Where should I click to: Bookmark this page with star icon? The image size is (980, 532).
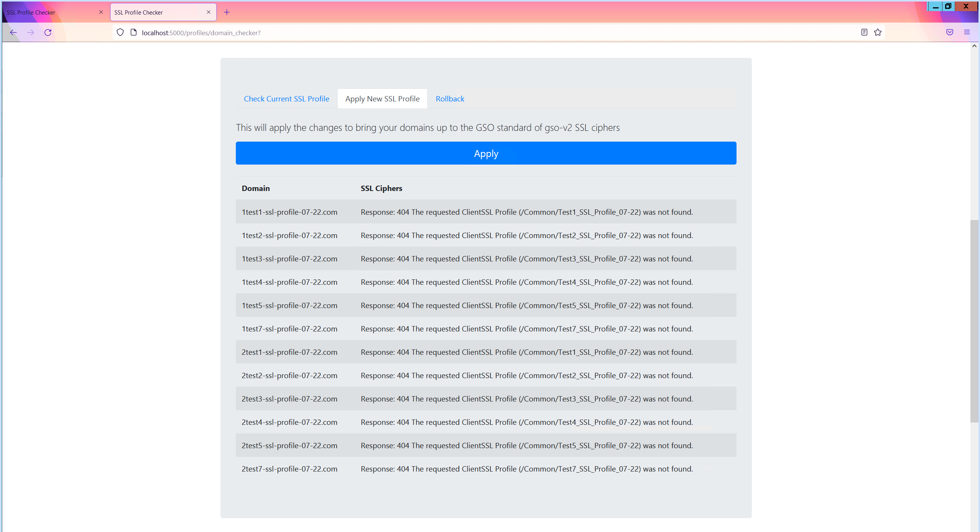[x=878, y=33]
